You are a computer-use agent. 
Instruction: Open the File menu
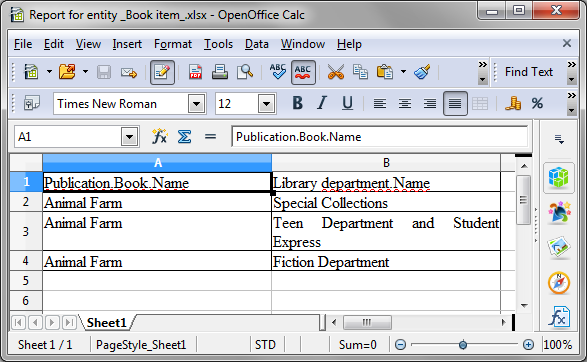(23, 44)
